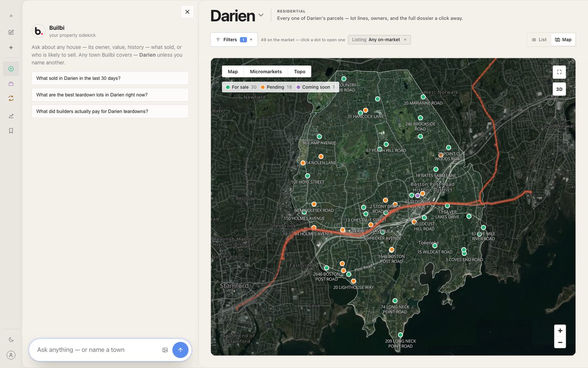Screen dimensions: 588x368
Task: Zoom in on the map
Action: pos(560,331)
